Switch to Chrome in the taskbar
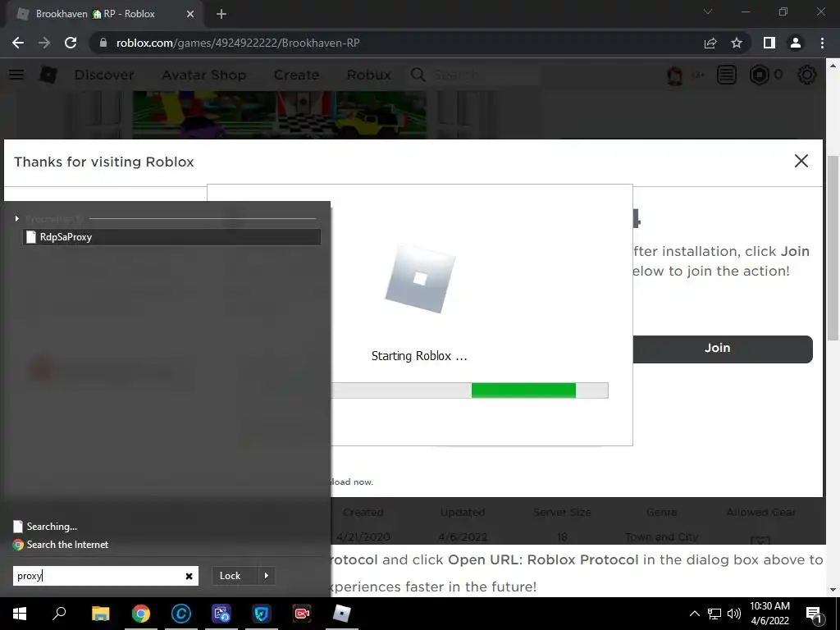 141,614
